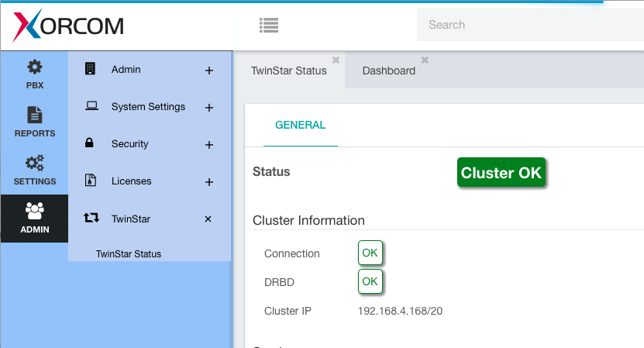Select the GENERAL tab
The width and height of the screenshot is (644, 348).
(300, 125)
